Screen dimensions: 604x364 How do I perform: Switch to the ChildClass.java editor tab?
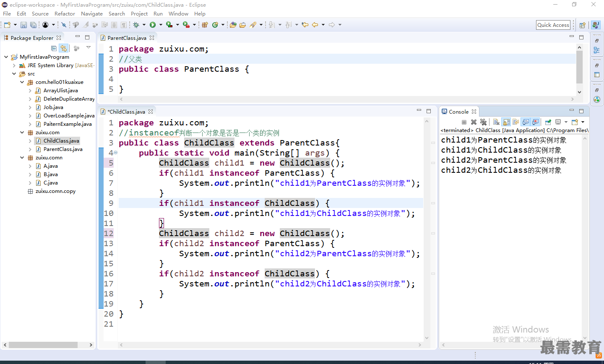(x=126, y=112)
